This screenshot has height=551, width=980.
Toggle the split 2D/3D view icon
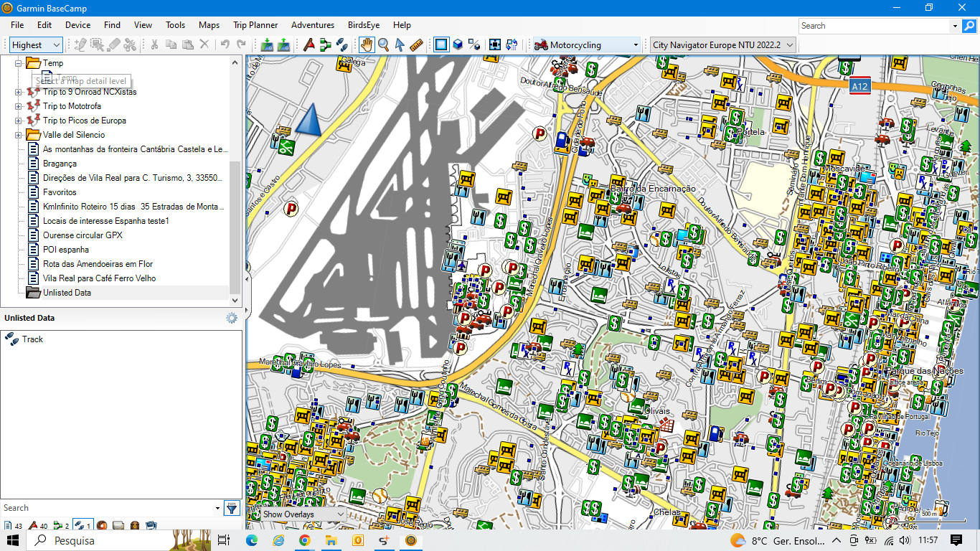(x=473, y=44)
